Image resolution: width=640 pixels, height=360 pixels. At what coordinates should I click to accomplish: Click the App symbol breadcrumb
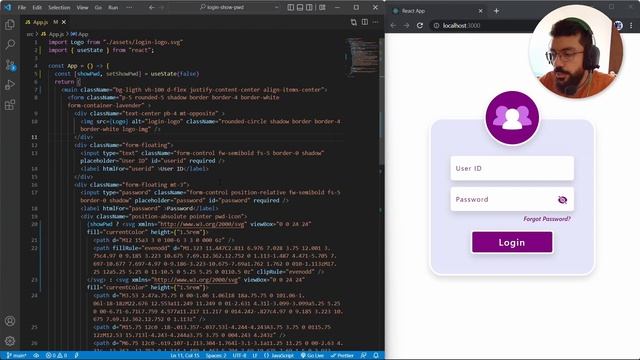(x=79, y=34)
